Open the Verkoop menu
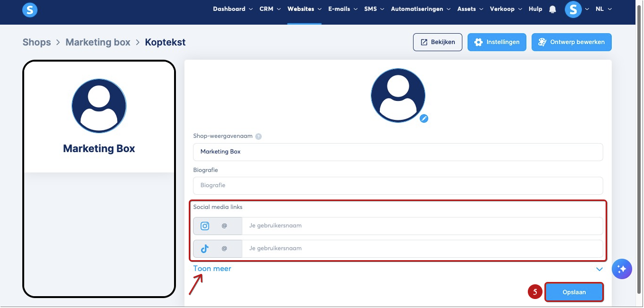The image size is (644, 308). (x=506, y=9)
